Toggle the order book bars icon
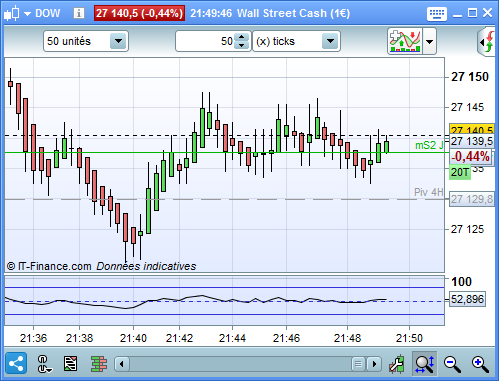 click(99, 364)
